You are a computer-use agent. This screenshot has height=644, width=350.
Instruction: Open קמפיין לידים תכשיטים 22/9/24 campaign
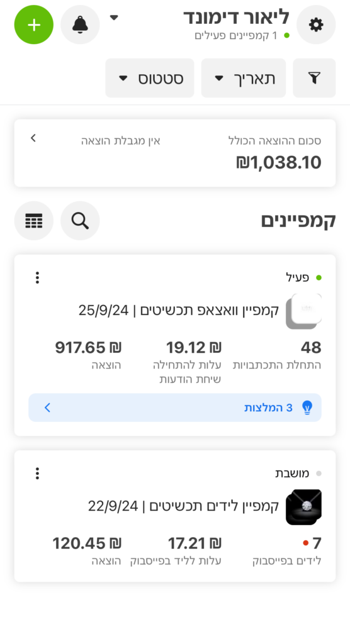click(x=183, y=506)
